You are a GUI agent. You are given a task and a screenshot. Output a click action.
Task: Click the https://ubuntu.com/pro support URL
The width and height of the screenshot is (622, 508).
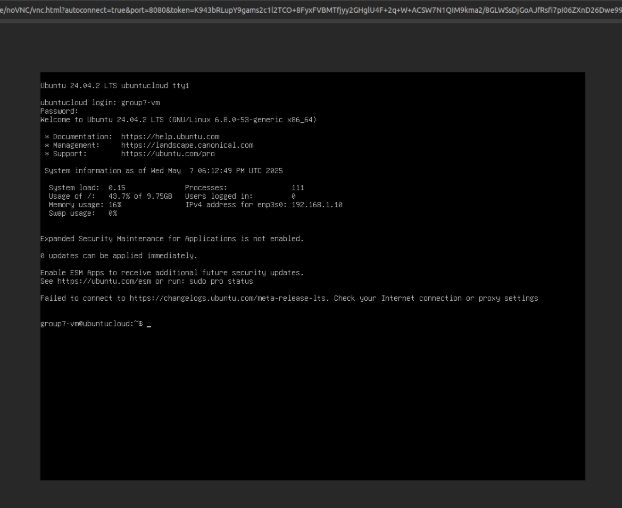168,154
